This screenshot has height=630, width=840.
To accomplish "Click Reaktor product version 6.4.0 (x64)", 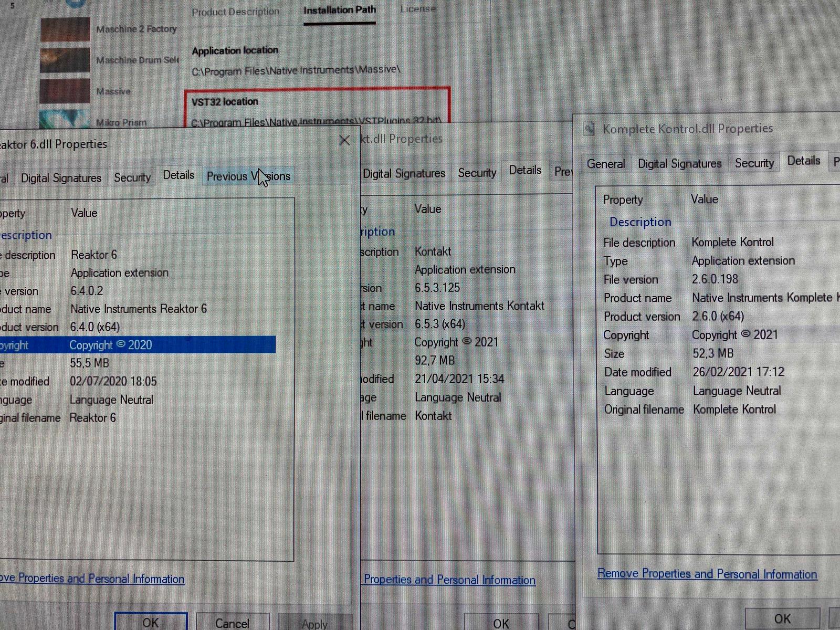I will [x=95, y=327].
